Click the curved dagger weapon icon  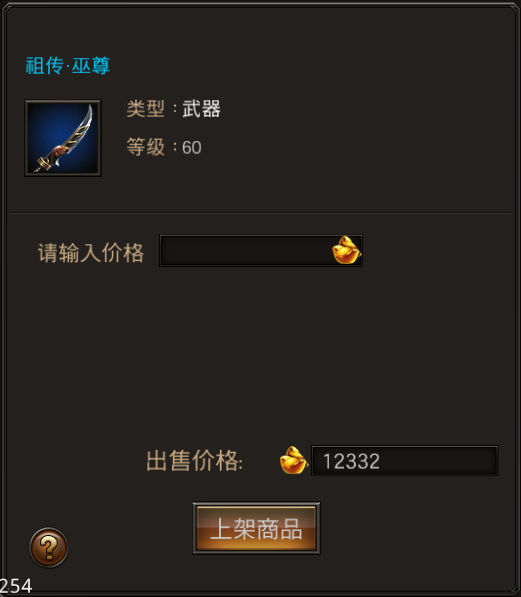(x=63, y=138)
